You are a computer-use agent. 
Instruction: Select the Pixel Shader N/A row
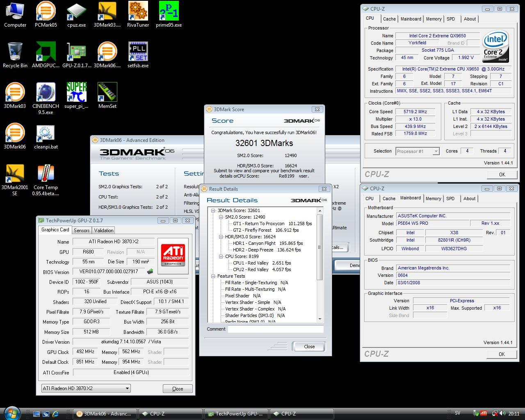point(242,296)
